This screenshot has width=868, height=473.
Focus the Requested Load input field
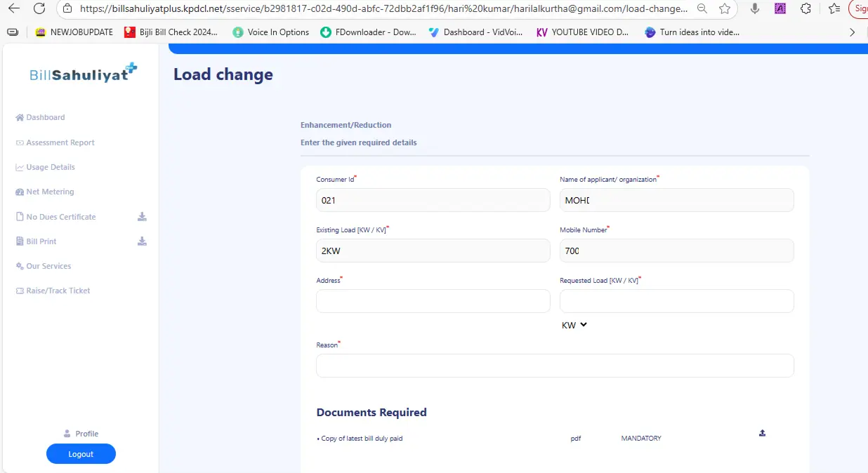click(x=676, y=301)
